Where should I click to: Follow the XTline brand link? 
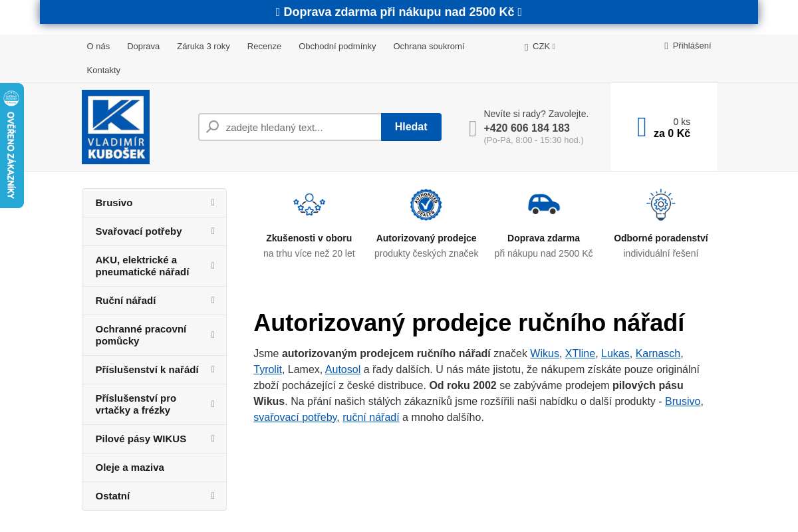pyautogui.click(x=580, y=354)
